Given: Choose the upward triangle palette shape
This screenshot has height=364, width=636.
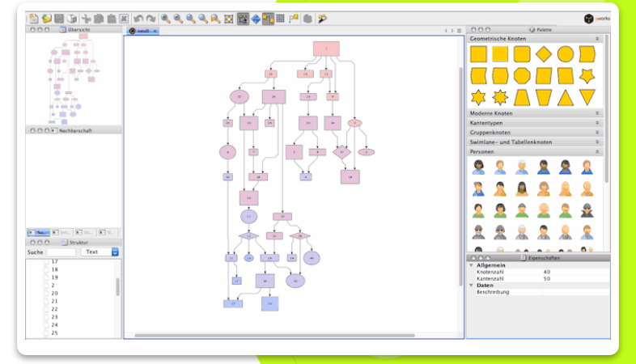Looking at the screenshot, I should [x=566, y=98].
